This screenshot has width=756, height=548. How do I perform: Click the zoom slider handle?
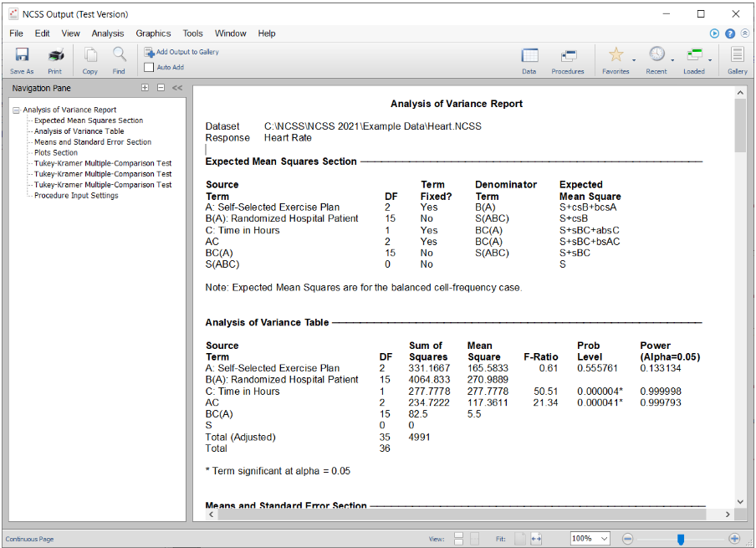tap(680, 539)
